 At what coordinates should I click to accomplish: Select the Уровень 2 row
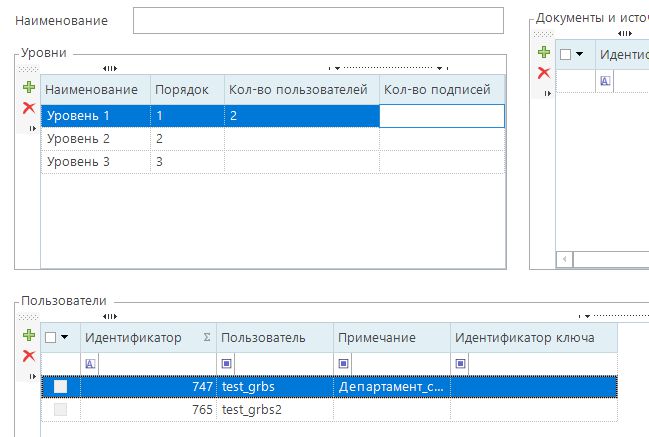coord(95,139)
